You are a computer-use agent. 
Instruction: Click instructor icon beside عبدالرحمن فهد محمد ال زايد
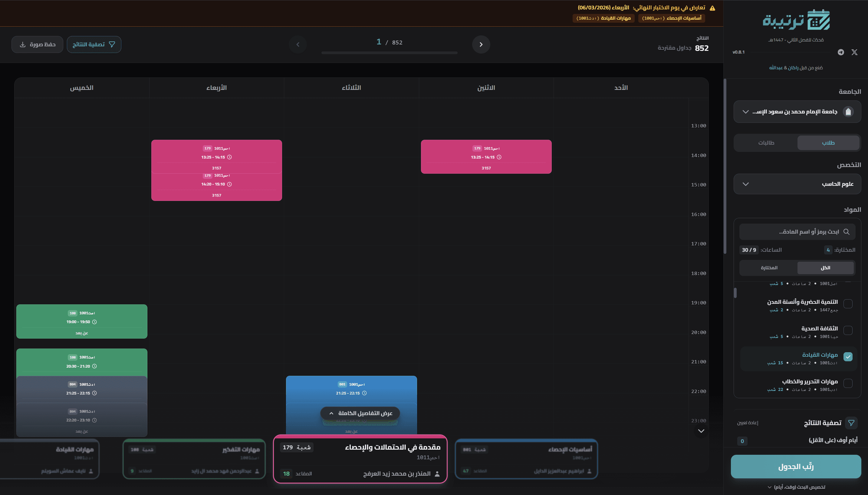(257, 471)
